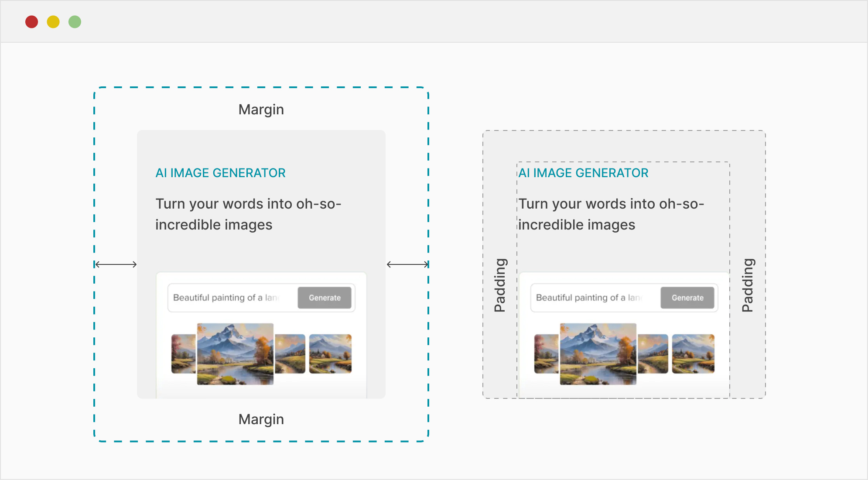
Task: Open AI IMAGE GENERATOR link in left card
Action: (220, 173)
